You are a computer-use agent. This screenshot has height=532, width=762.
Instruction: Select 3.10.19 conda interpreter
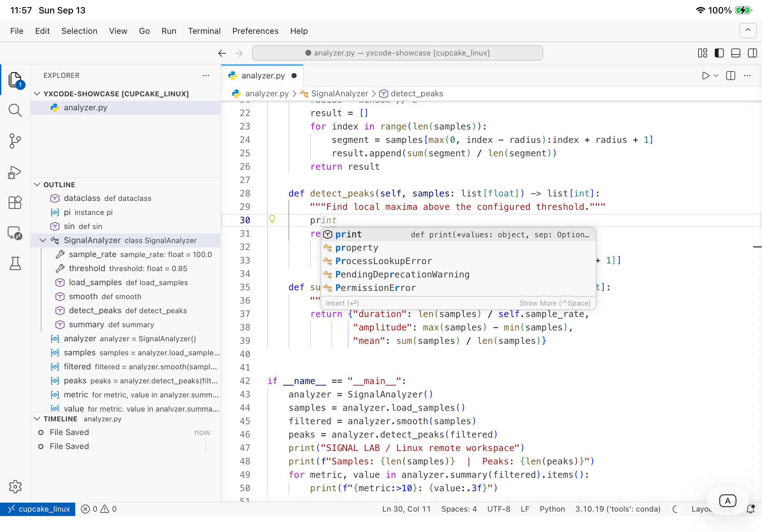click(x=618, y=509)
